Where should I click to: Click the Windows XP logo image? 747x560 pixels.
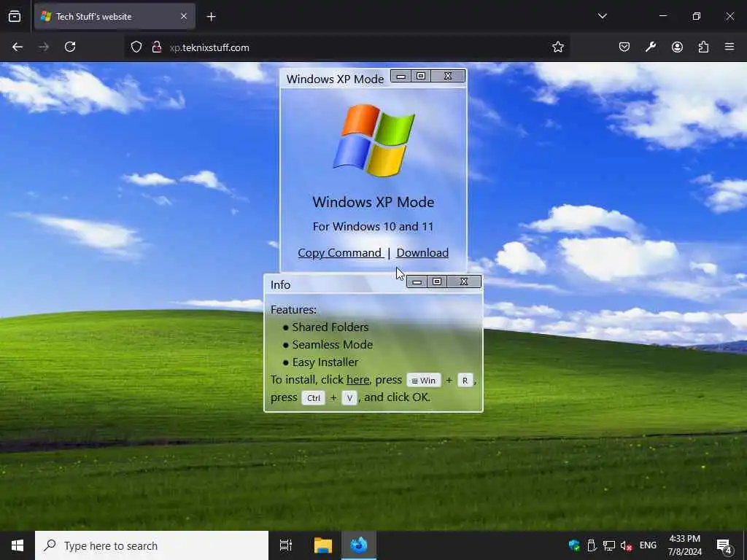(x=374, y=140)
